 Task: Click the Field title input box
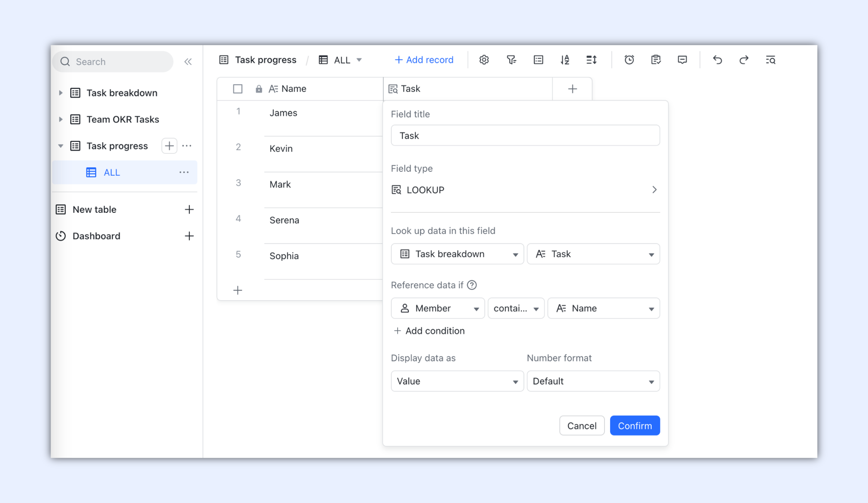click(525, 135)
